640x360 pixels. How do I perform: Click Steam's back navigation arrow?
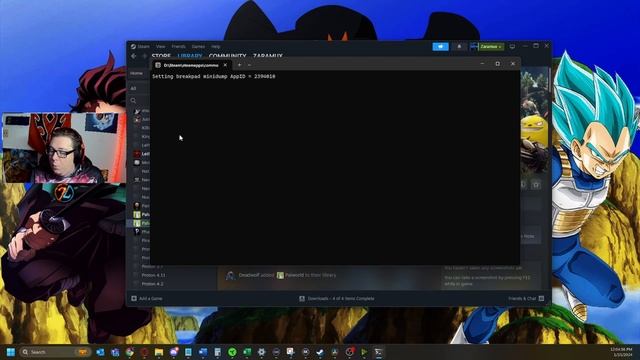(134, 56)
